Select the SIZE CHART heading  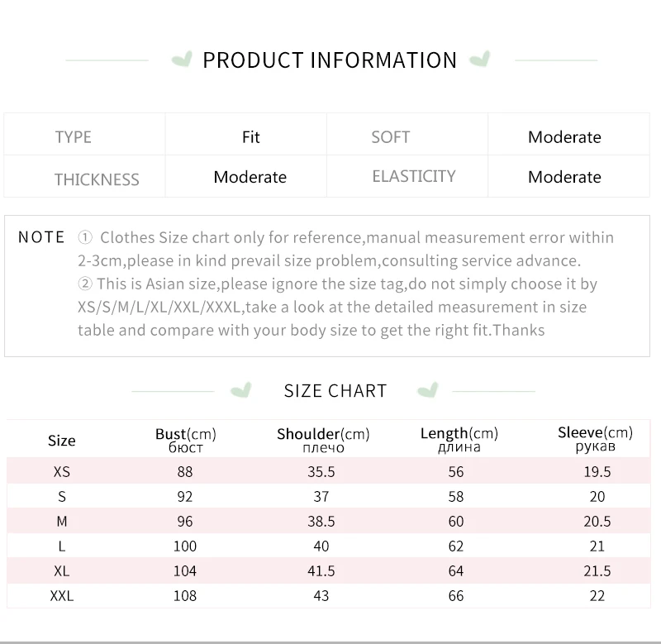pos(335,391)
